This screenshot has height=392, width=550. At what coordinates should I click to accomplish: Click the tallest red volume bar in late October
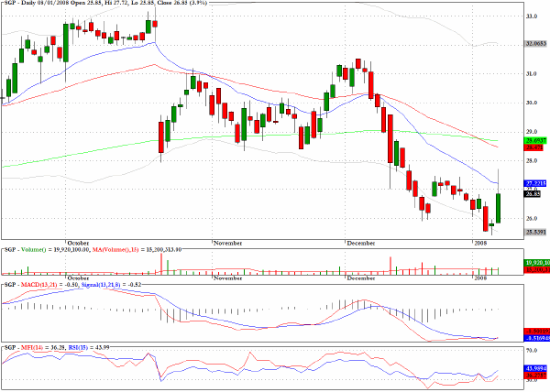[x=161, y=264]
